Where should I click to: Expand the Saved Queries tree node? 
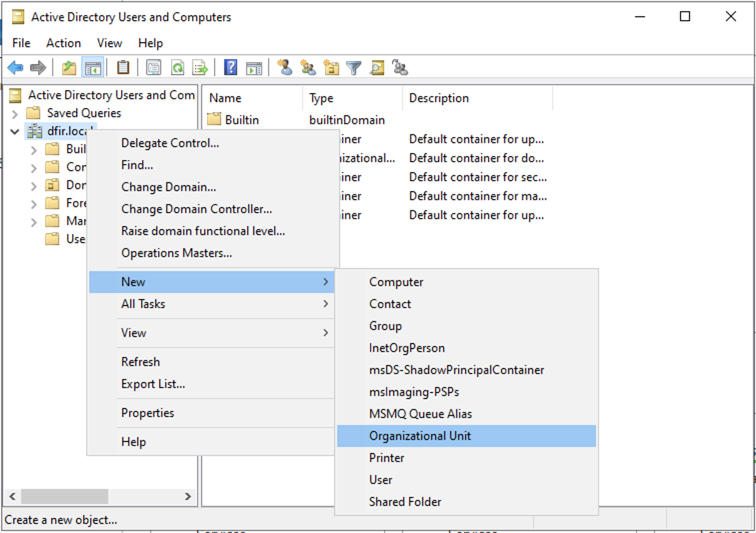(15, 113)
